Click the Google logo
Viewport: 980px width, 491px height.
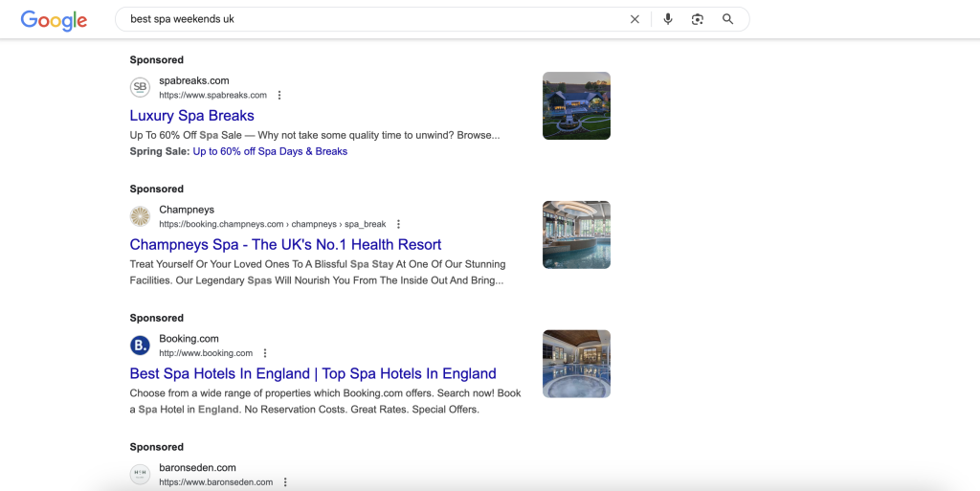[54, 20]
